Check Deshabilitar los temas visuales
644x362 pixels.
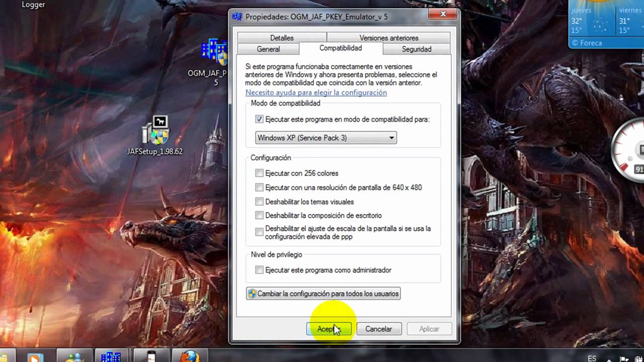click(x=259, y=202)
